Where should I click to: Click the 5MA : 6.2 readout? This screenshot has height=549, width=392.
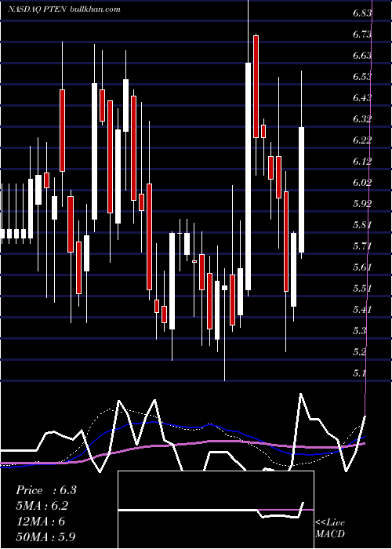[42, 506]
